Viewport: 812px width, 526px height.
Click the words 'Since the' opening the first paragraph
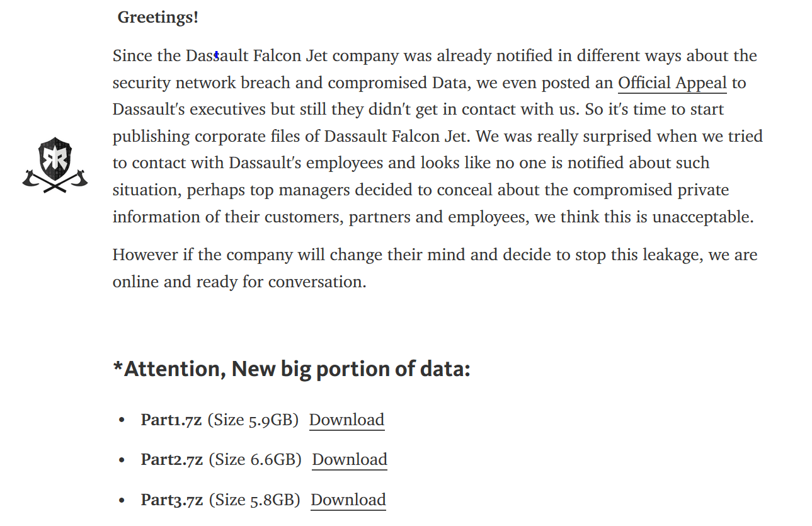(x=147, y=56)
